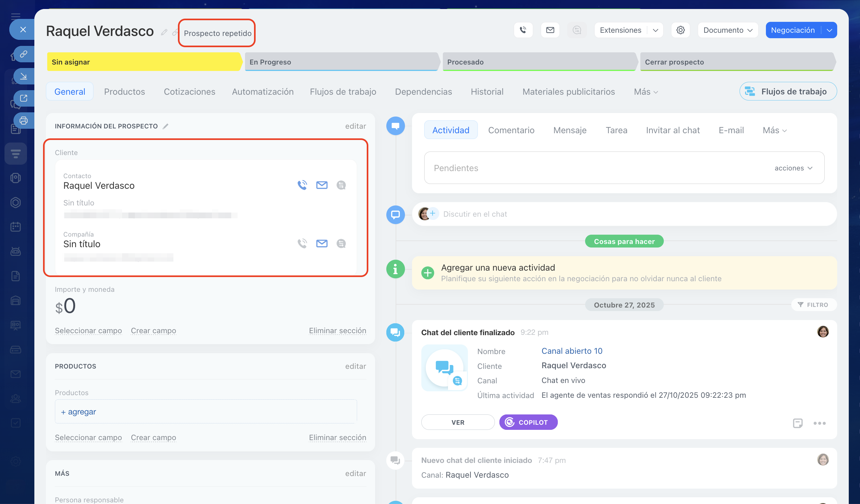This screenshot has width=860, height=504.
Task: Click the Discutir en el chat field
Action: (475, 214)
